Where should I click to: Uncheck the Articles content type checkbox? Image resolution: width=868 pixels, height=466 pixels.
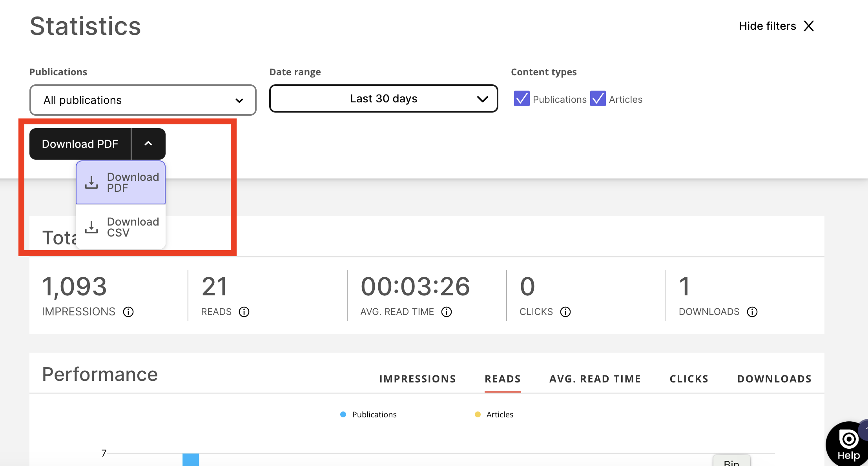[598, 99]
